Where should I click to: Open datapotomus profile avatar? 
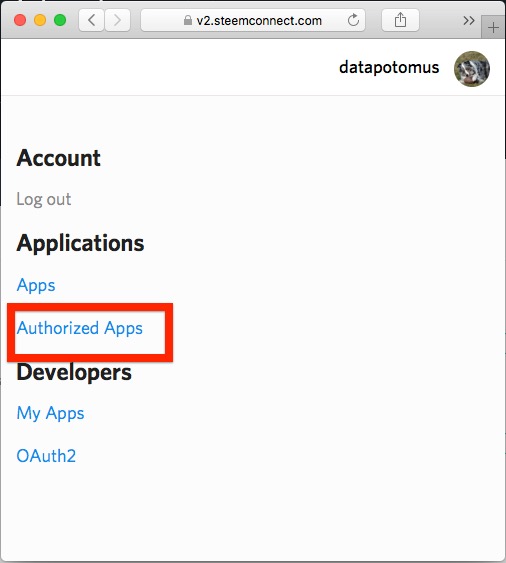pos(472,69)
